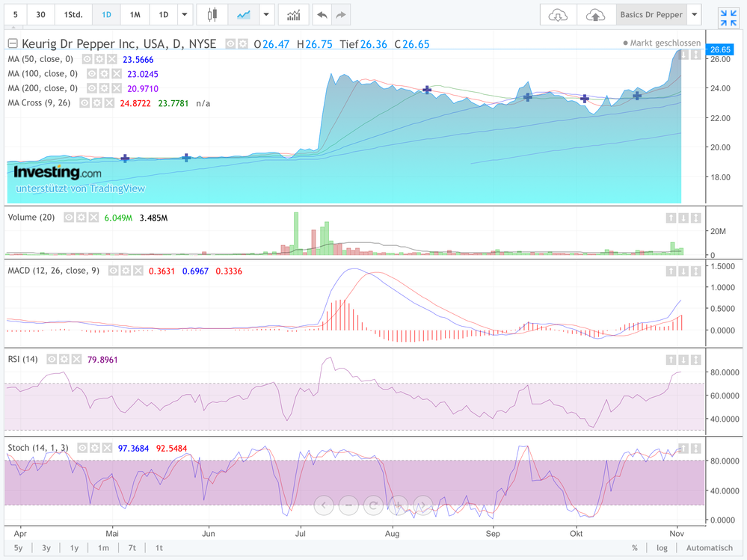Remove MACD indicator with its X icon
The height and width of the screenshot is (560, 747).
point(138,271)
